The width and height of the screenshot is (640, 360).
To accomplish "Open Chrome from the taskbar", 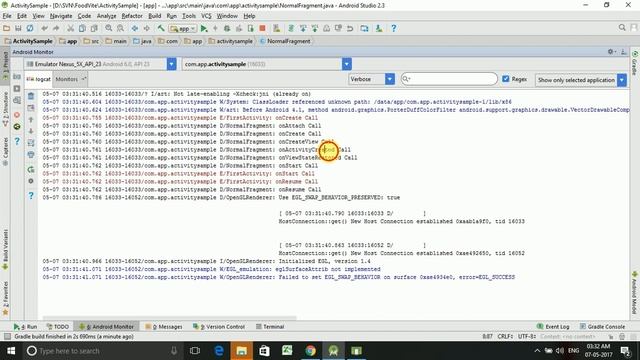I will (310, 351).
